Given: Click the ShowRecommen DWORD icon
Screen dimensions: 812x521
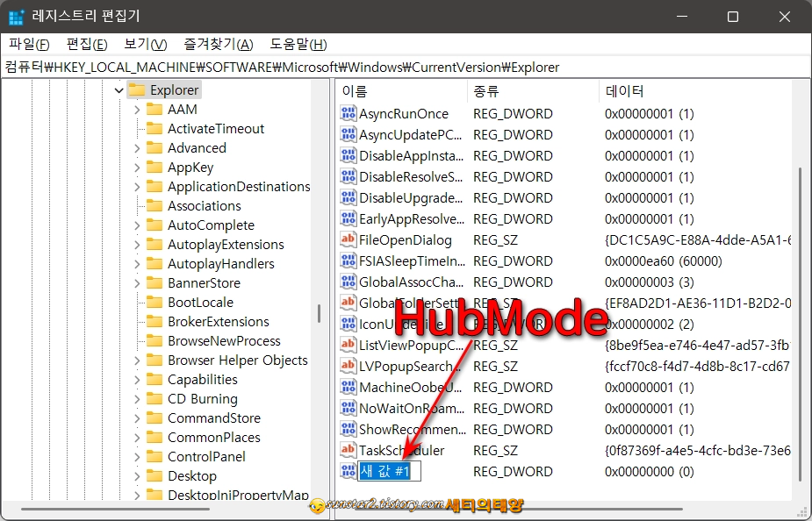Looking at the screenshot, I should 348,430.
